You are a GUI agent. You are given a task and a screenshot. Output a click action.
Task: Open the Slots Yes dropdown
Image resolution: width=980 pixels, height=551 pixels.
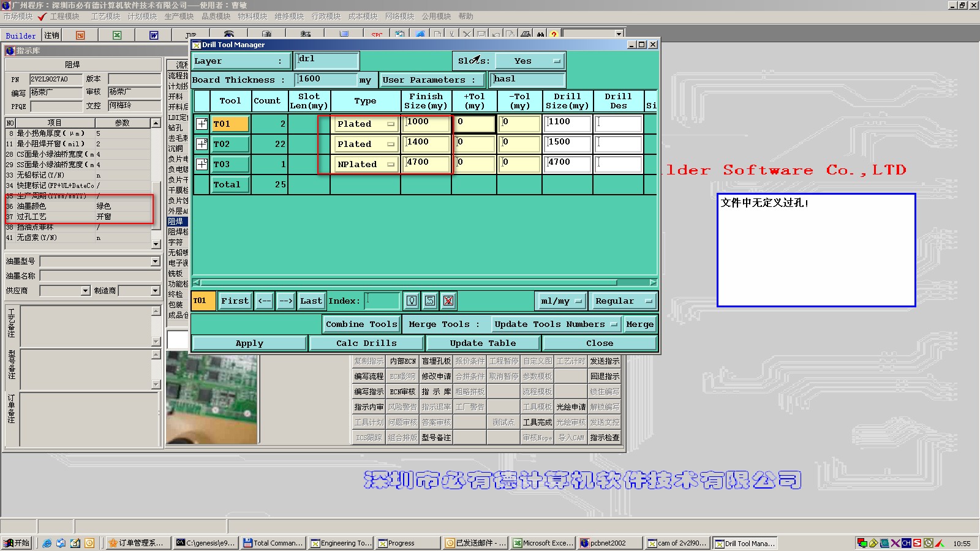tap(530, 61)
